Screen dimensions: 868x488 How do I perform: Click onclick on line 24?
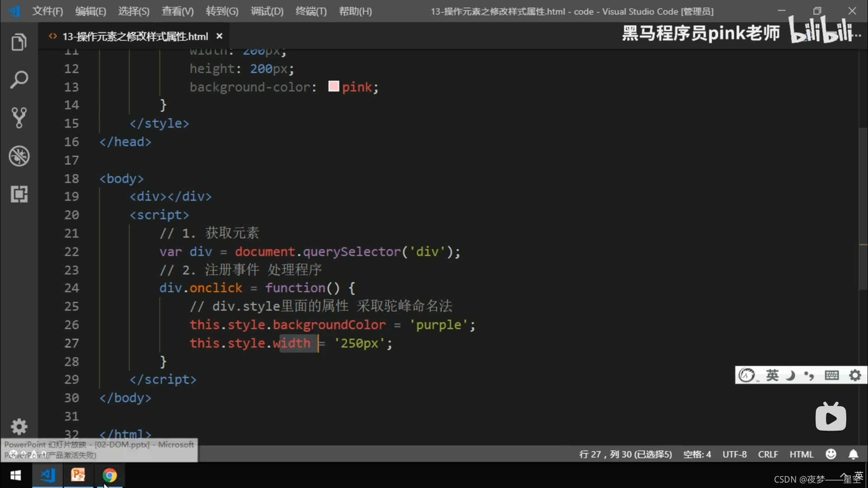pyautogui.click(x=216, y=288)
